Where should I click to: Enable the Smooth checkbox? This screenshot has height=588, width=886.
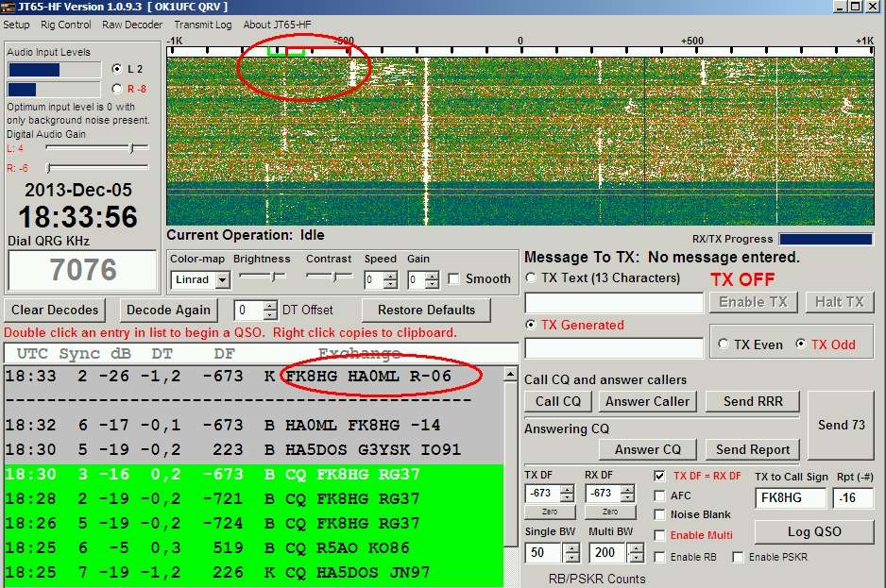tap(454, 279)
